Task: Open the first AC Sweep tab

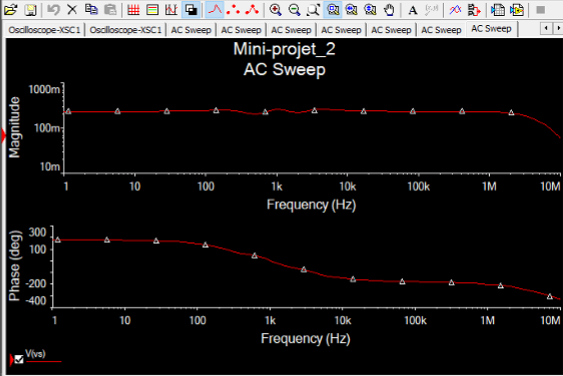Action: click(191, 29)
